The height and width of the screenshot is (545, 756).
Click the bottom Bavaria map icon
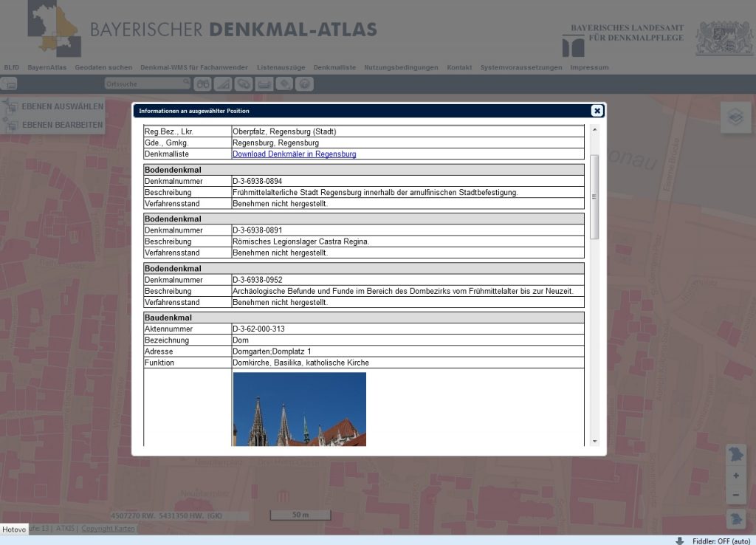click(736, 519)
